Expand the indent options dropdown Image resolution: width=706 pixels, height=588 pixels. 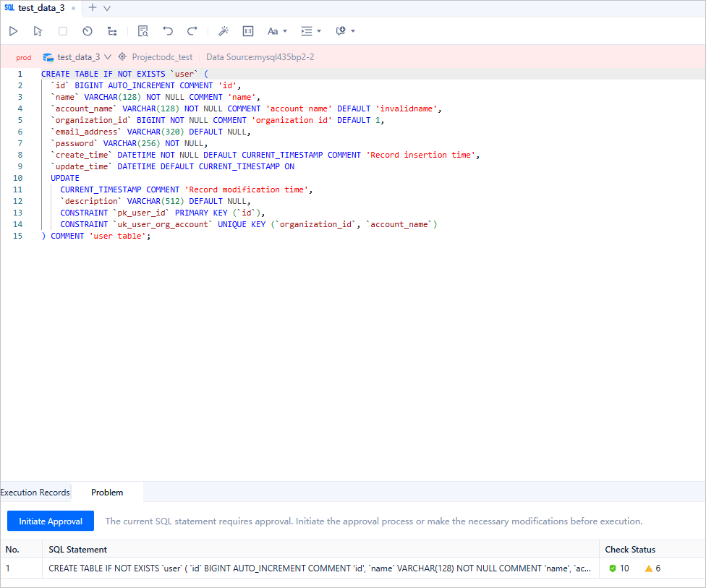click(311, 31)
